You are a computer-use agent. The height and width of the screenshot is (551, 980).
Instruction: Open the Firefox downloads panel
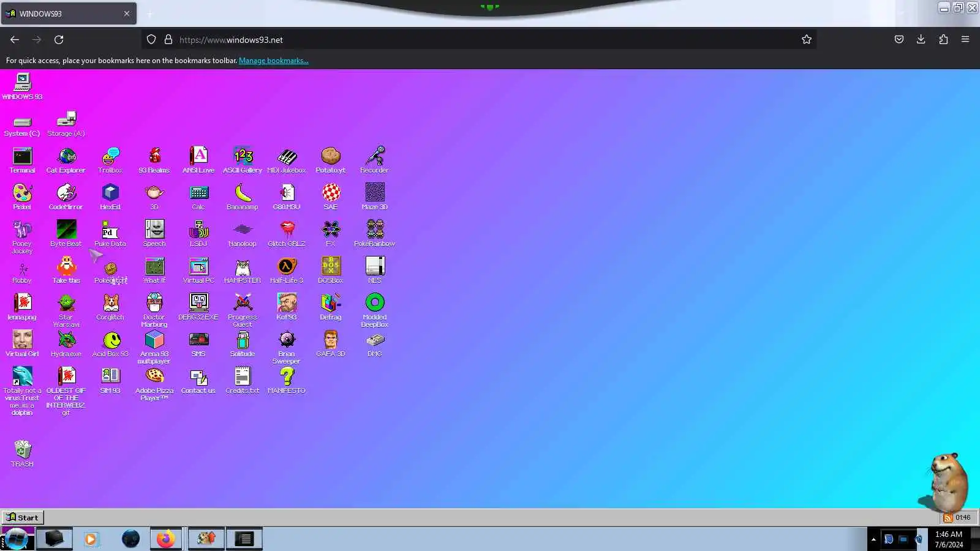click(x=921, y=40)
